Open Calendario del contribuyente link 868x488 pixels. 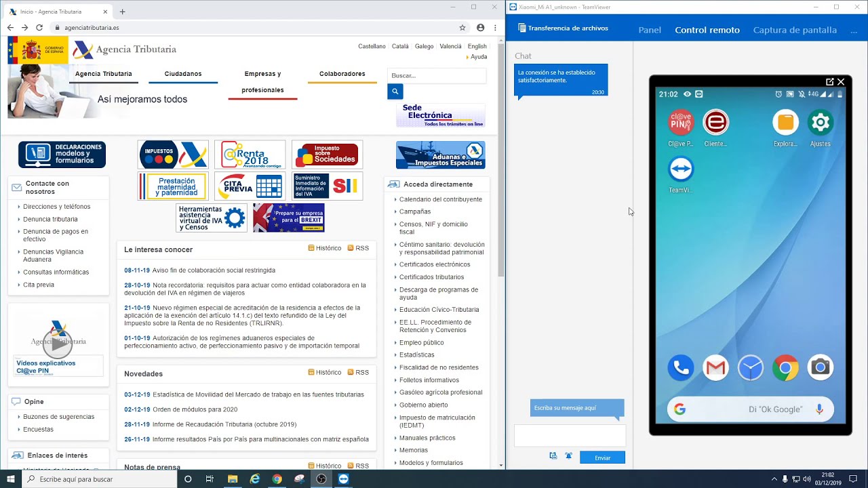(x=441, y=199)
